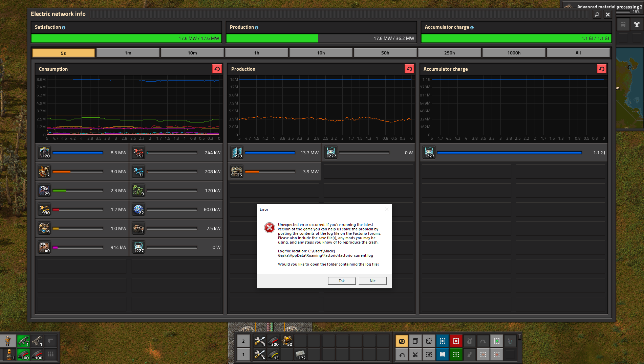Click the armor slot showing count 1
644x364 pixels.
point(10,354)
